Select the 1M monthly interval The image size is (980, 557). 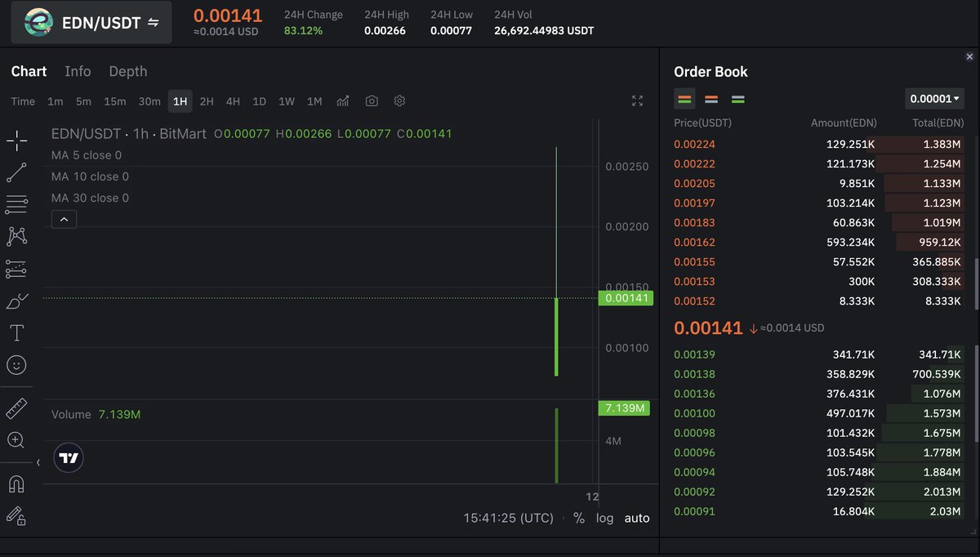coord(314,101)
